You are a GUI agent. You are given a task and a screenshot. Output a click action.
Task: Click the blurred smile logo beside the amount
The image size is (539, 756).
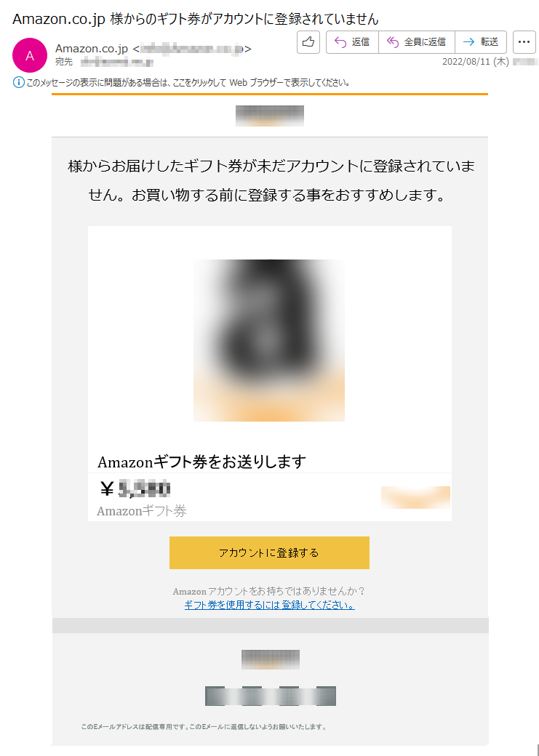coord(415,497)
